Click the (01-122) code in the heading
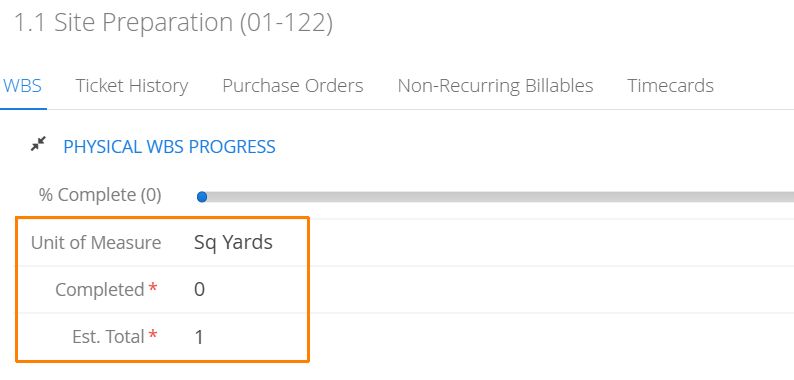This screenshot has height=380, width=794. (x=286, y=23)
